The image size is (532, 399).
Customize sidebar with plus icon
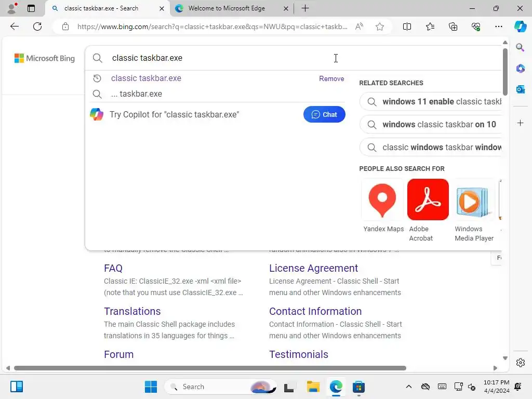coord(520,123)
